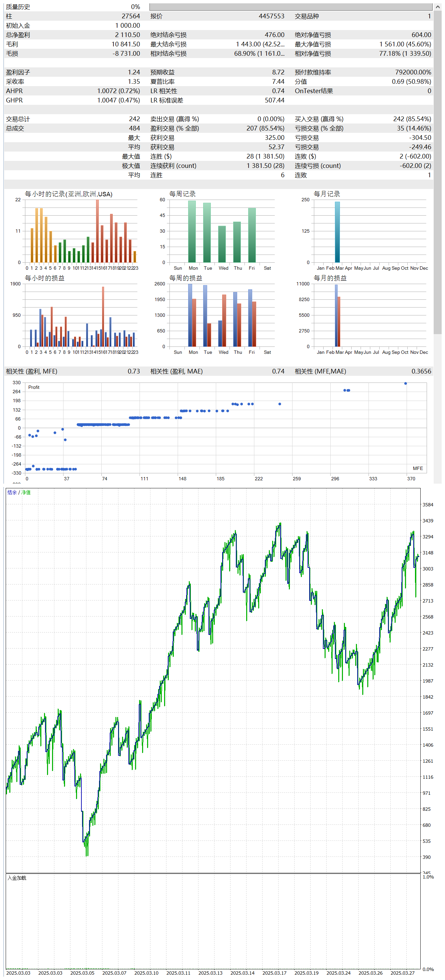The width and height of the screenshot is (445, 980).
Task: Select balance drawdown value '476.00'
Action: pyautogui.click(x=274, y=35)
